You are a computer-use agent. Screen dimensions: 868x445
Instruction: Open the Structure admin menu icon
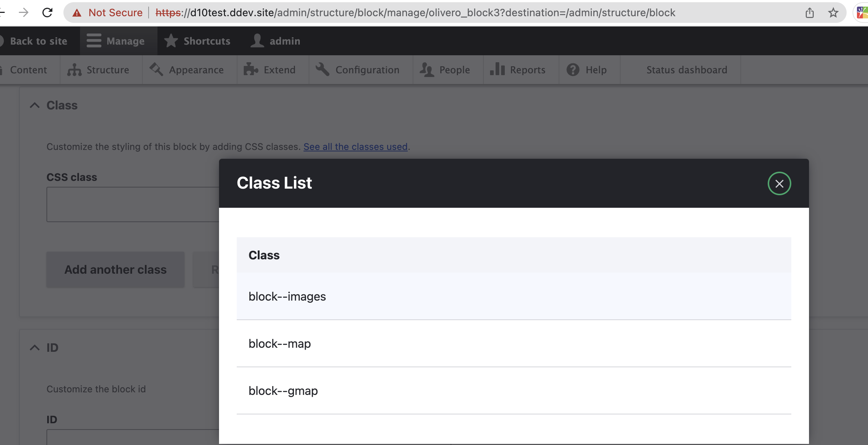(x=75, y=70)
